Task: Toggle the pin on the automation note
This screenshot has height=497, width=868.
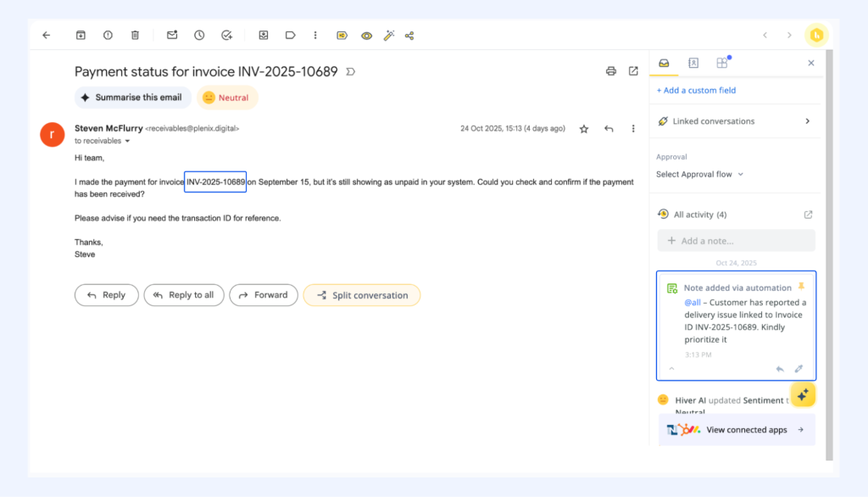Action: (x=801, y=287)
